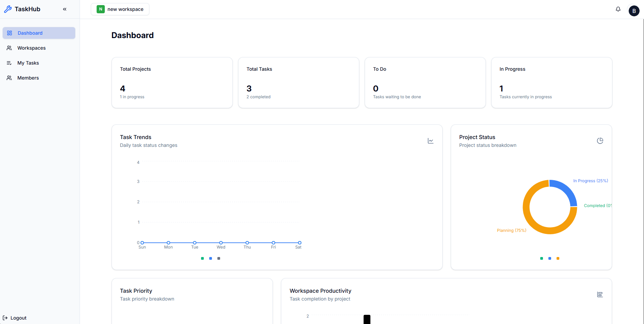Image resolution: width=644 pixels, height=324 pixels.
Task: Click the line chart icon in Task Trends
Action: coord(430,140)
